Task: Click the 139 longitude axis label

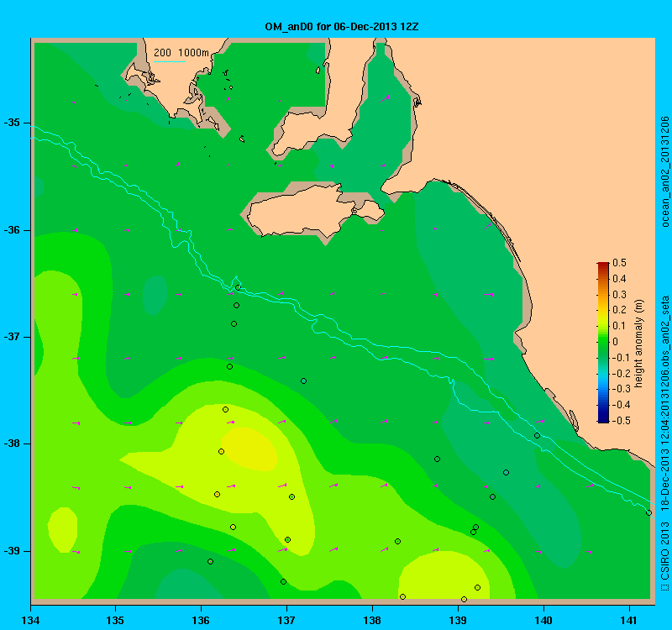Action: 458,621
